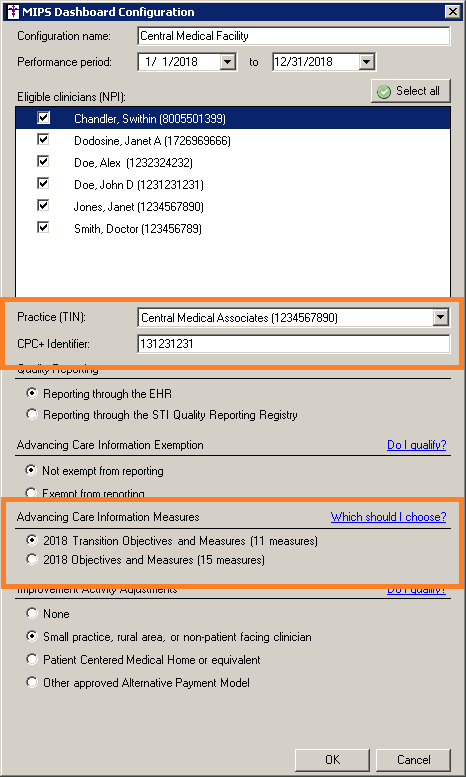
Task: Open 'Do I qualify?' link for ACI Exemption
Action: pos(416,445)
